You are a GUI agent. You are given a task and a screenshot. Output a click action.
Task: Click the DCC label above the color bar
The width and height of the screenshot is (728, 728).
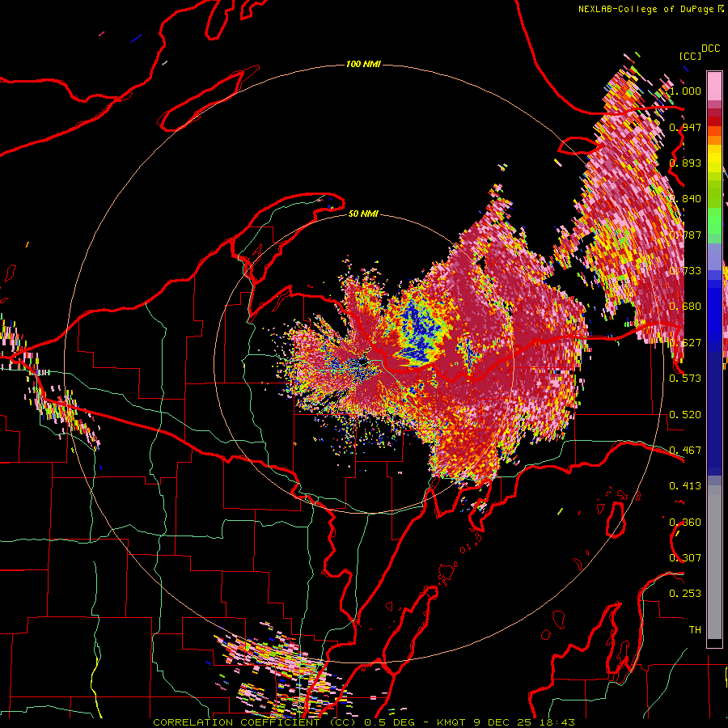710,49
